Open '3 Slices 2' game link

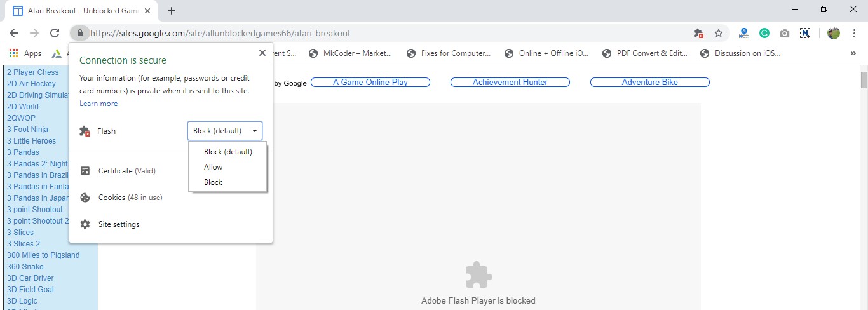pyautogui.click(x=24, y=244)
